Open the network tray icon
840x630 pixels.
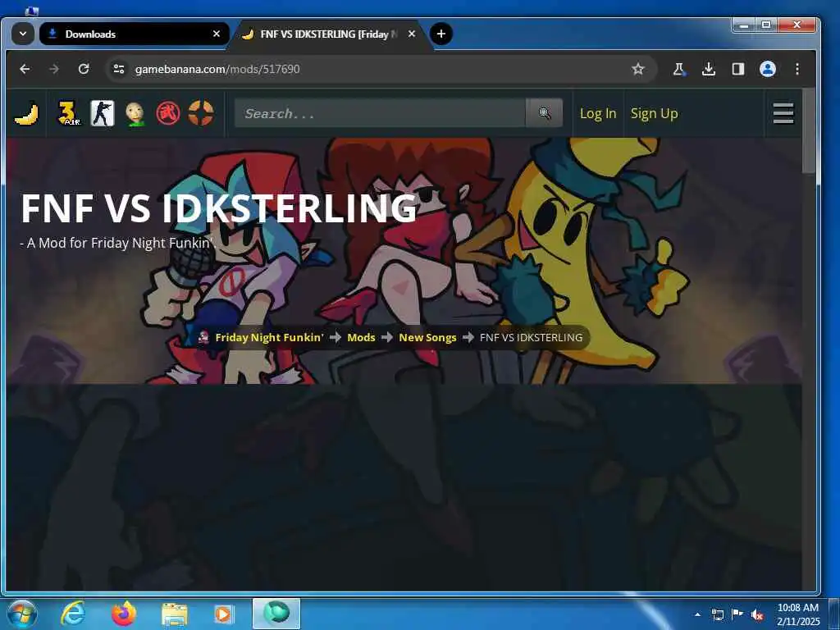coord(718,614)
